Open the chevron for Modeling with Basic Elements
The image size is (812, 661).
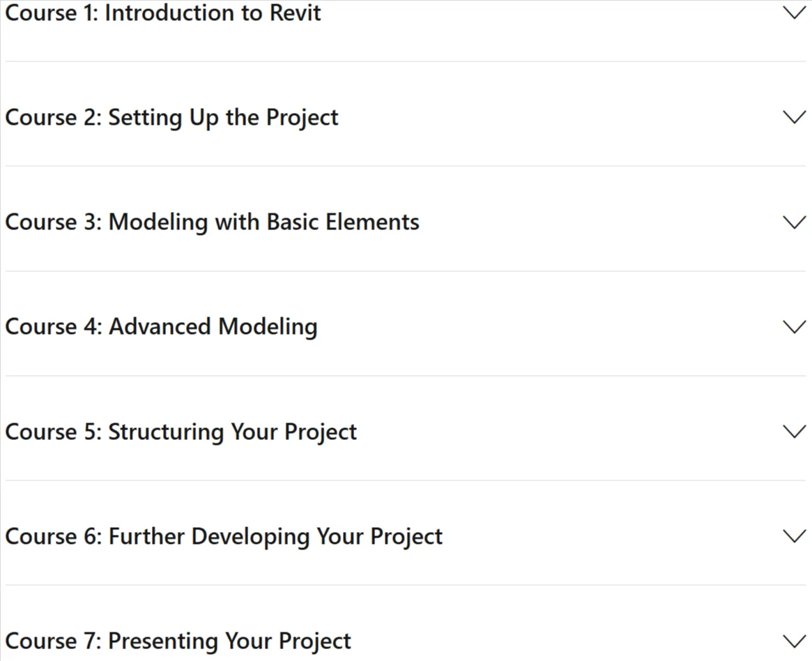click(x=795, y=222)
